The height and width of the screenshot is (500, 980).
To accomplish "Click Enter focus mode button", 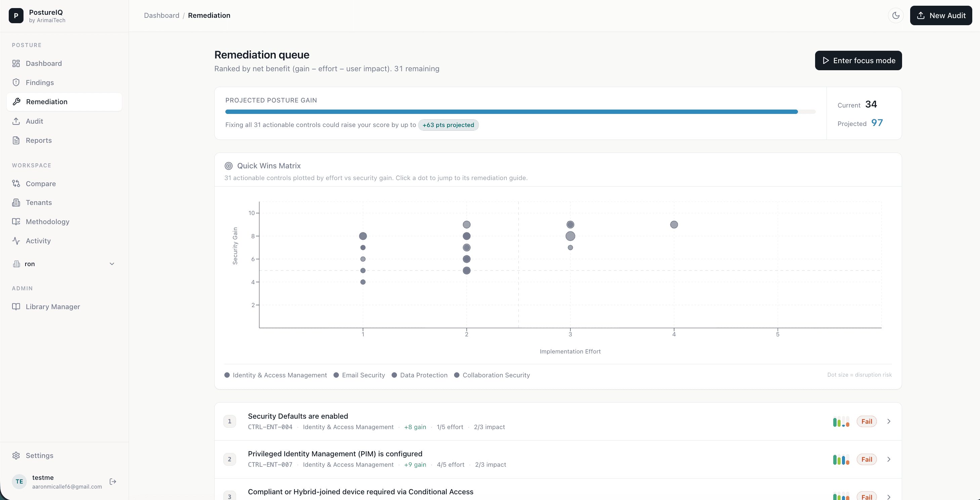I will [858, 60].
